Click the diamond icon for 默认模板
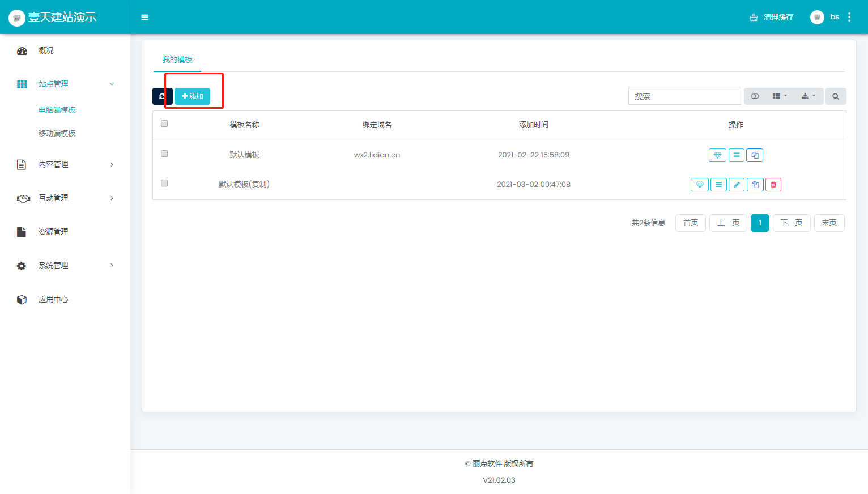Viewport: 868px width, 494px height. [x=717, y=155]
